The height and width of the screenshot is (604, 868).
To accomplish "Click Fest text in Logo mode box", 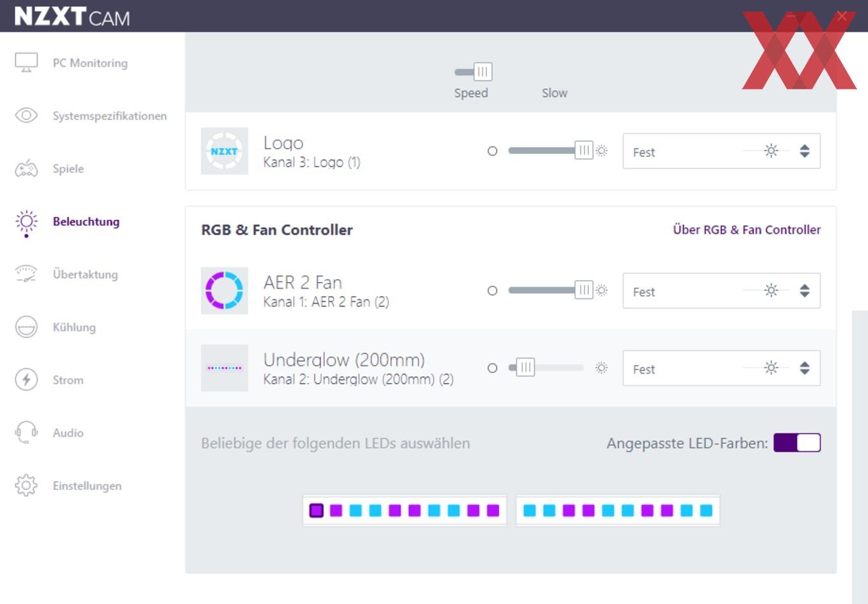I will (643, 152).
